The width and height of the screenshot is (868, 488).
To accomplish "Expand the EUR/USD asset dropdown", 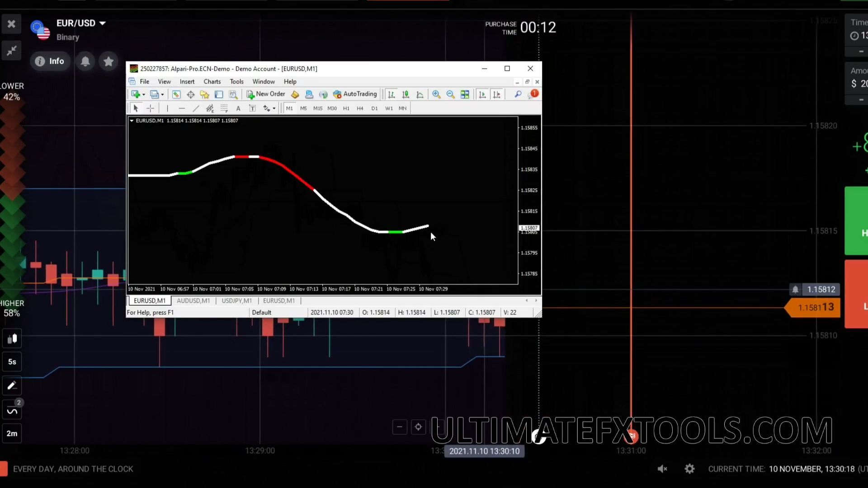I will tap(103, 23).
